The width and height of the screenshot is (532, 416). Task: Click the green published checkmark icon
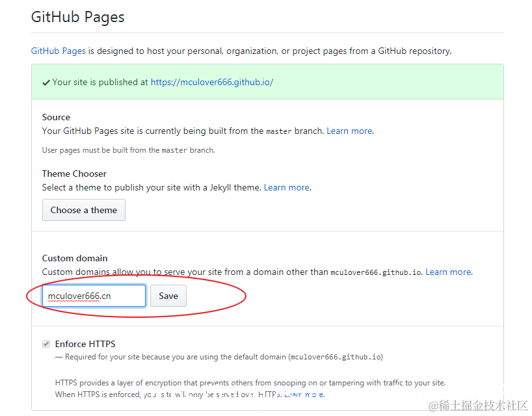[46, 83]
